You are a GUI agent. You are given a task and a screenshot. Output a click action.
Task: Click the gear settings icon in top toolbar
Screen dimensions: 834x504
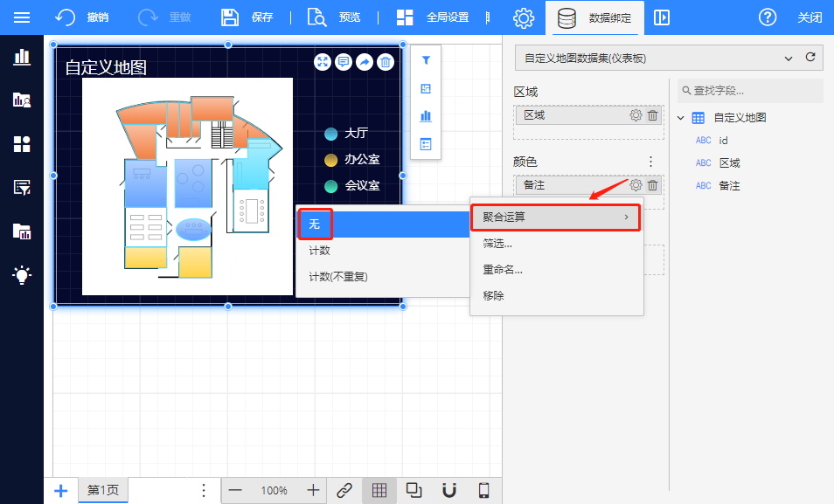point(523,17)
